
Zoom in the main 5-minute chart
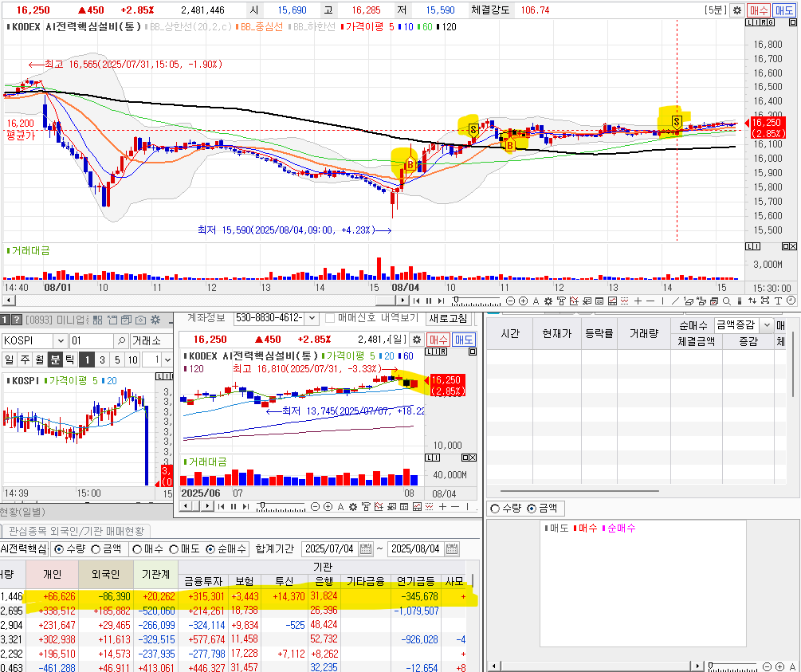(x=523, y=301)
